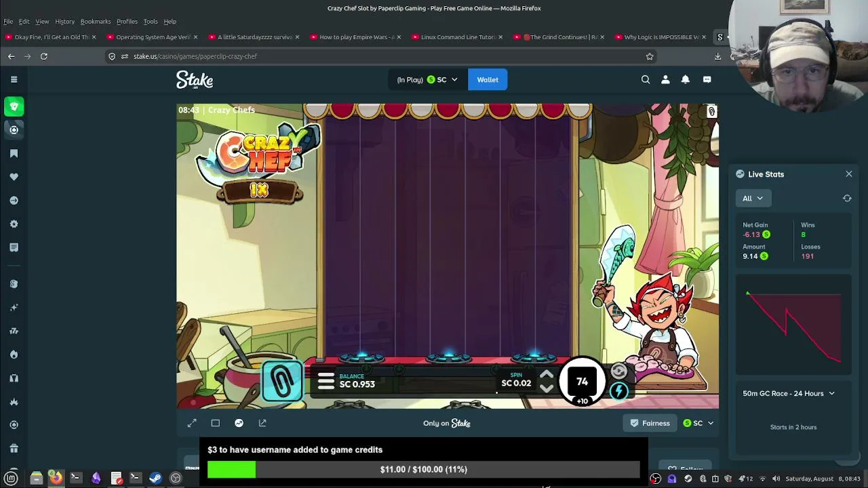This screenshot has width=868, height=488.
Task: Expand the (In Play) SC balance dropdown
Action: pyautogui.click(x=427, y=80)
